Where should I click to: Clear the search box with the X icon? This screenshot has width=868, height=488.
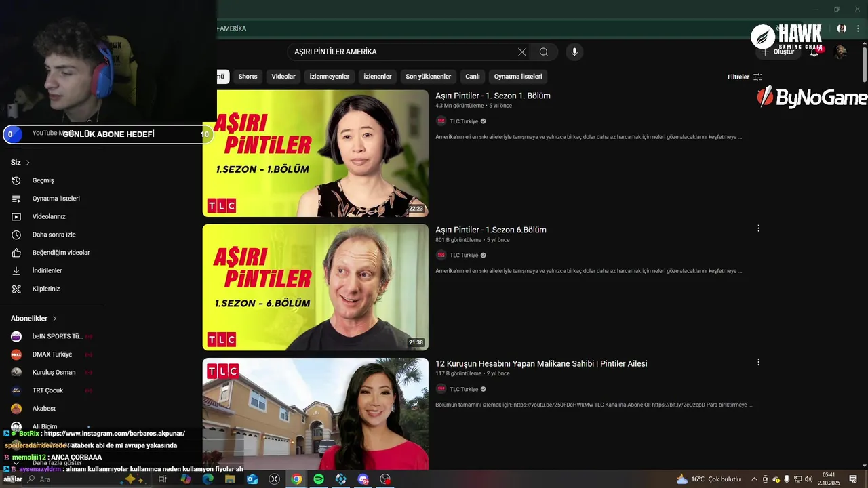[522, 52]
